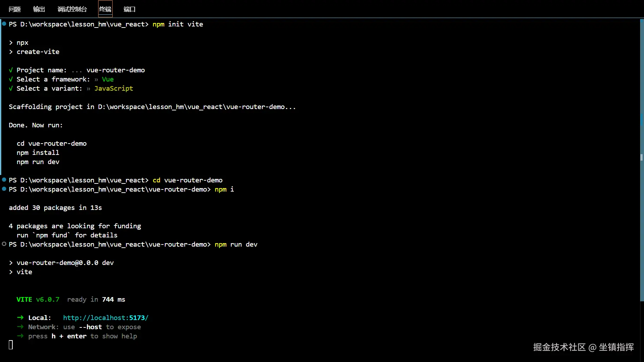Click blue command marker beside npm i
The image size is (644, 362).
(x=4, y=189)
